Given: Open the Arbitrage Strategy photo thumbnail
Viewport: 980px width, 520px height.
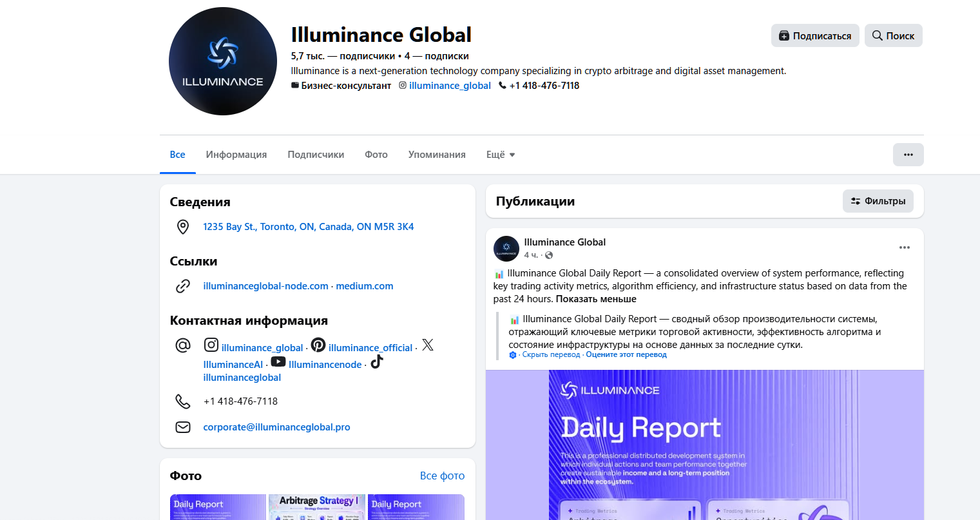Looking at the screenshot, I should [317, 507].
